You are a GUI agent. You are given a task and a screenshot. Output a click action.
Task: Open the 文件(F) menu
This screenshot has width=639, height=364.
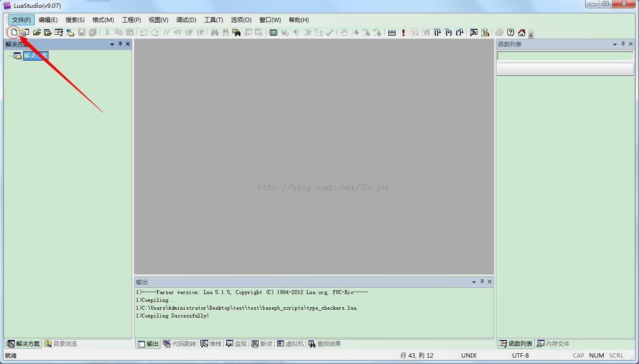[x=21, y=20]
